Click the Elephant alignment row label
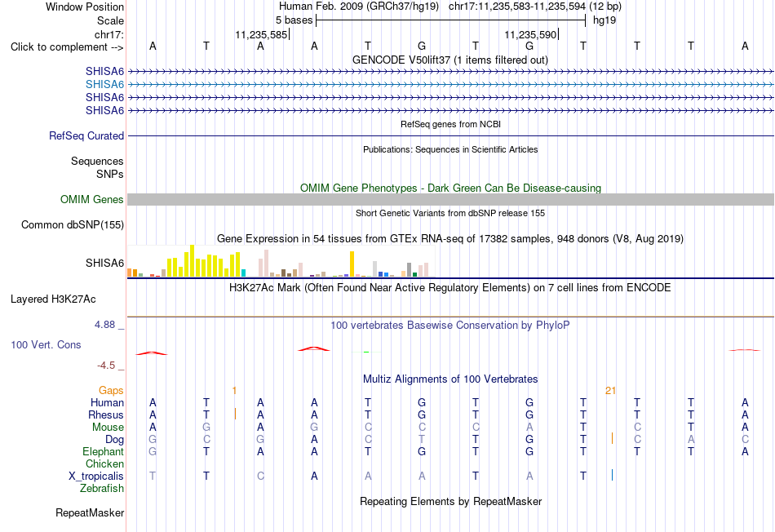775x532 pixels. tap(104, 452)
